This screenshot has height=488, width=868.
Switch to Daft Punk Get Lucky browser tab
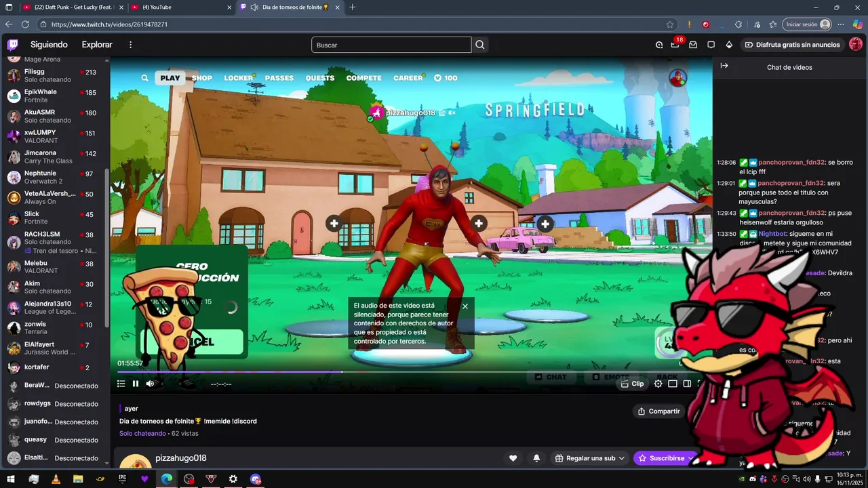72,7
